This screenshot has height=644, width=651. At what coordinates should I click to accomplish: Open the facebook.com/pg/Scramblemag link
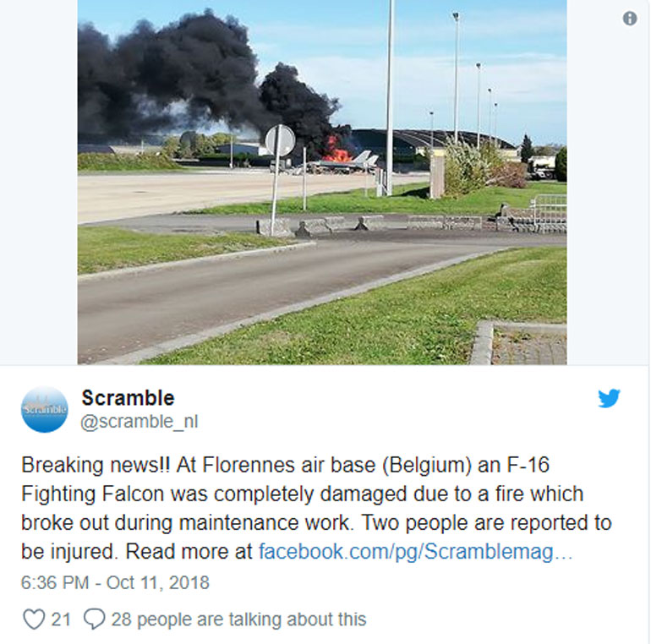[416, 552]
